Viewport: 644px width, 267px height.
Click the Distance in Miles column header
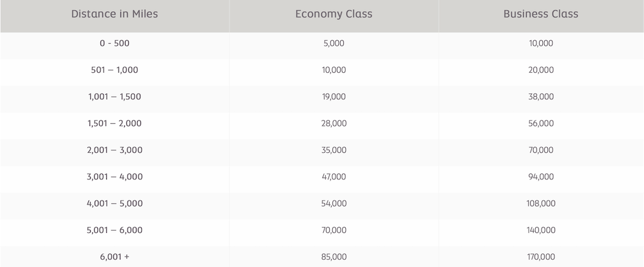tap(115, 14)
